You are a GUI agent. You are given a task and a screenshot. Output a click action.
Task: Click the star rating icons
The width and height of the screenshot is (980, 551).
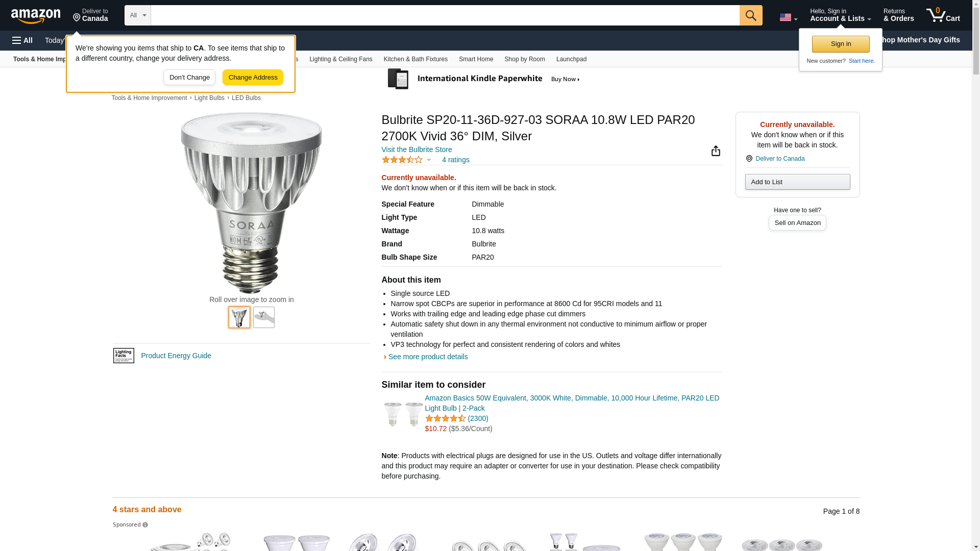pos(402,160)
